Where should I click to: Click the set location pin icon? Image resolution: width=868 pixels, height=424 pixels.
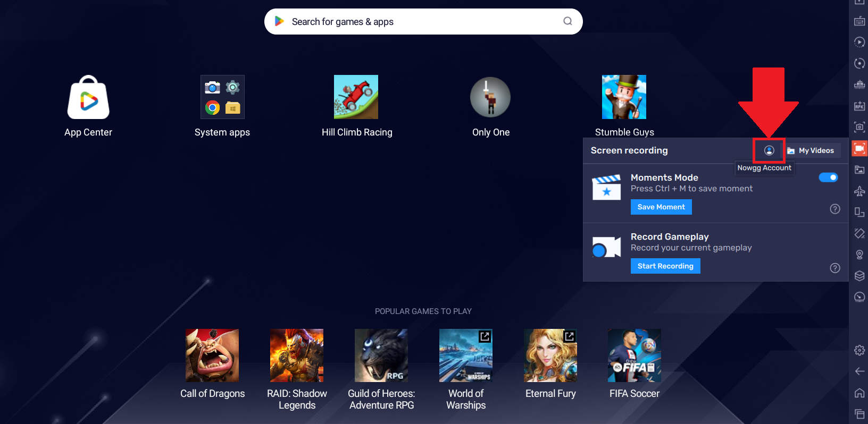point(859,255)
